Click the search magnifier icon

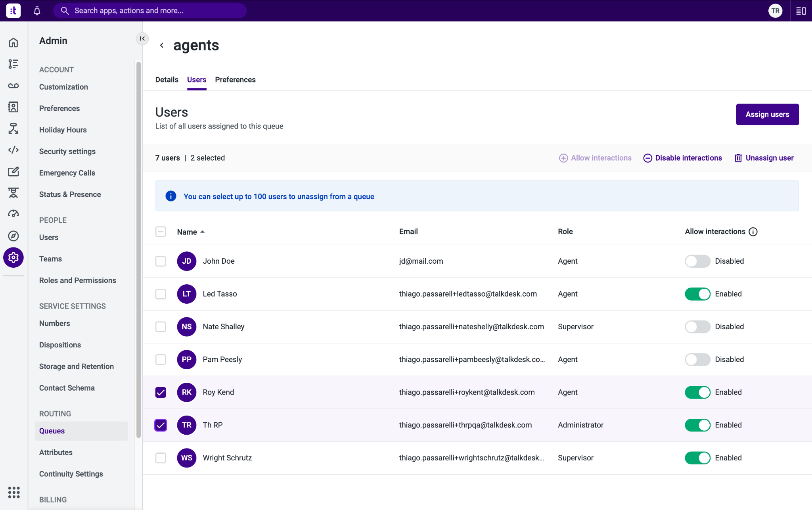(x=65, y=11)
